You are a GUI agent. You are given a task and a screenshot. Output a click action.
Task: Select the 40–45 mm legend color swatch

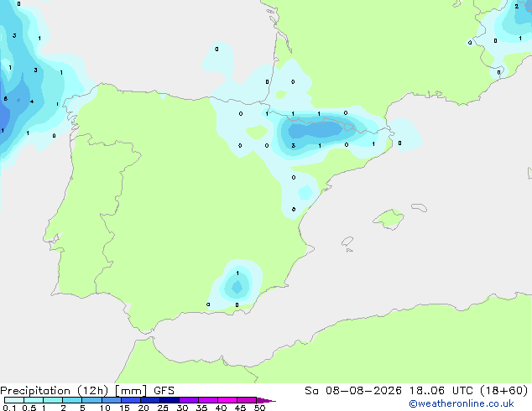(227, 400)
